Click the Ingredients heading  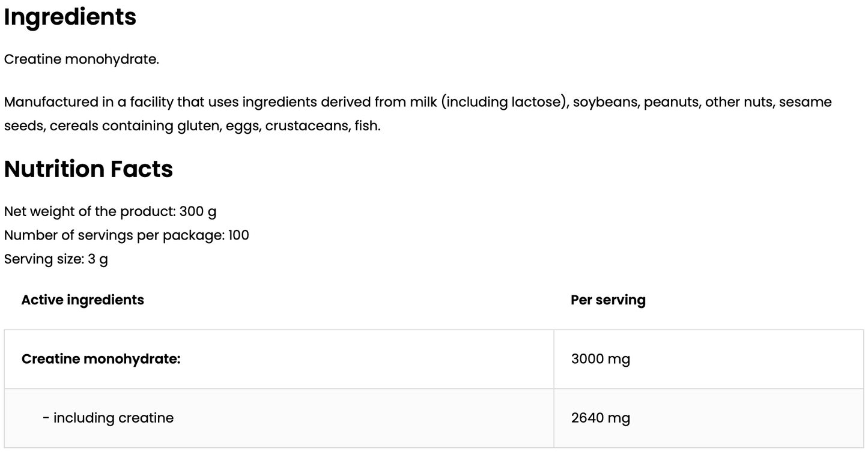70,17
